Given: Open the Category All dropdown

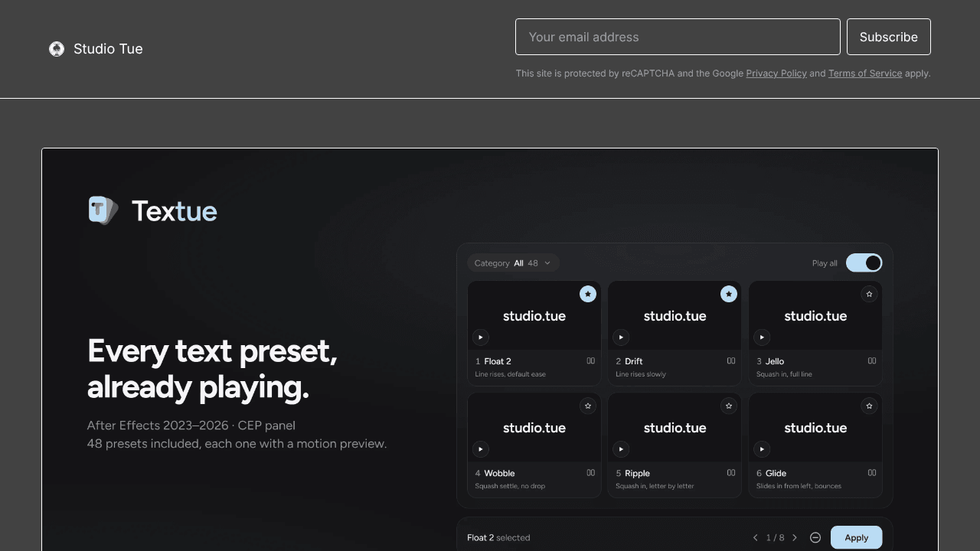Looking at the screenshot, I should (x=513, y=263).
